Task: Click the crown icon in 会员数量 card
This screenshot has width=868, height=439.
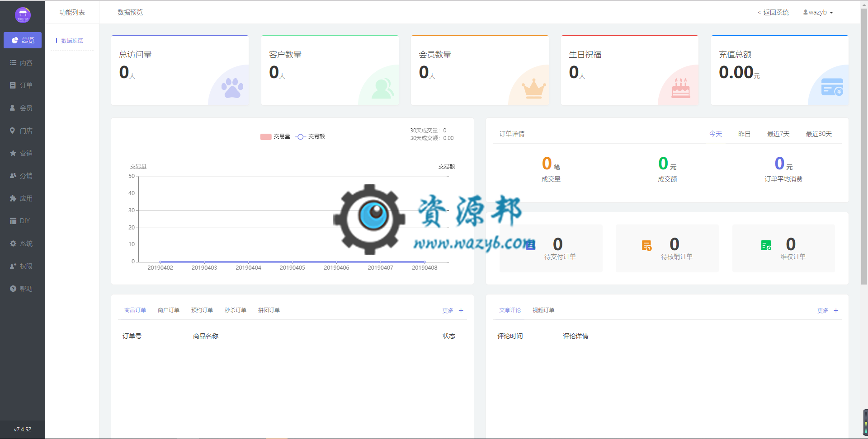Action: 533,89
